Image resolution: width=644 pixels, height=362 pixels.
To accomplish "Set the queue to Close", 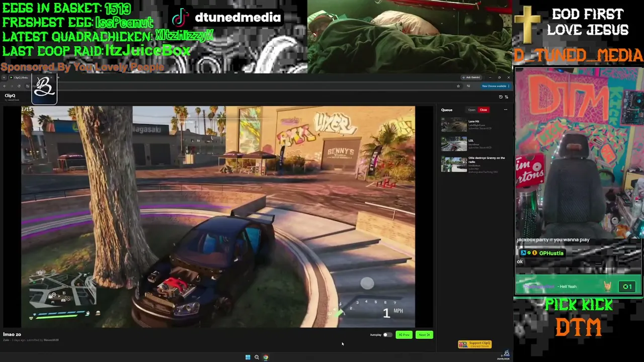I will point(484,110).
